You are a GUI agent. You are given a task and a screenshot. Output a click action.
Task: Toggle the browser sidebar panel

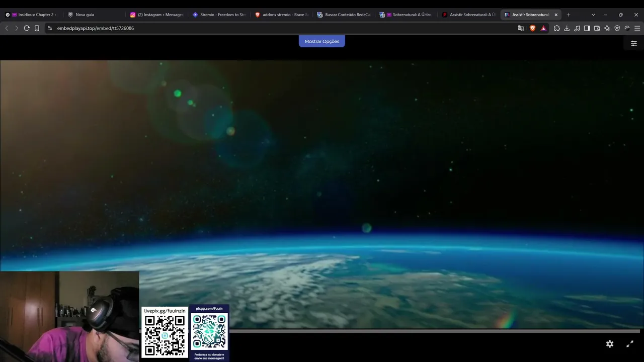pyautogui.click(x=587, y=28)
